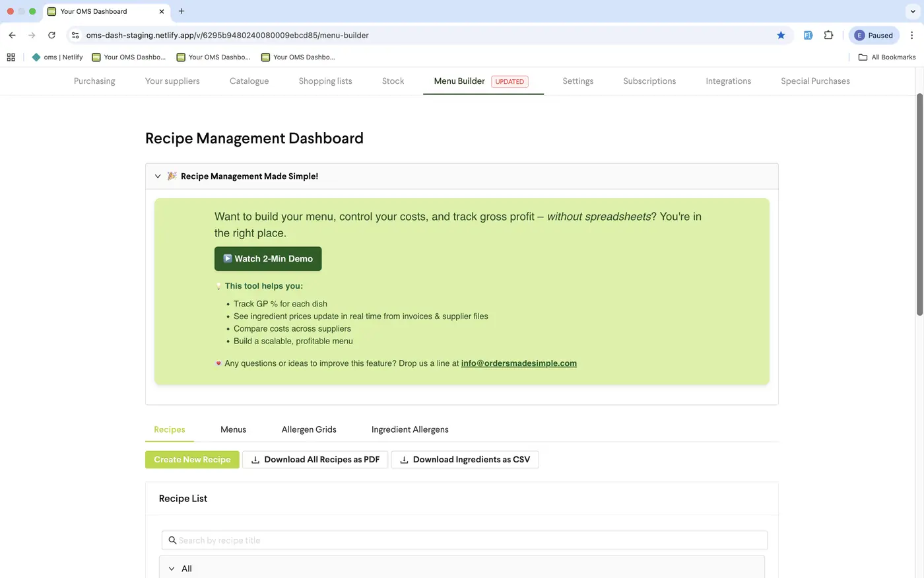Click the magnifier icon in recipe search
This screenshot has height=578, width=924.
tap(172, 540)
